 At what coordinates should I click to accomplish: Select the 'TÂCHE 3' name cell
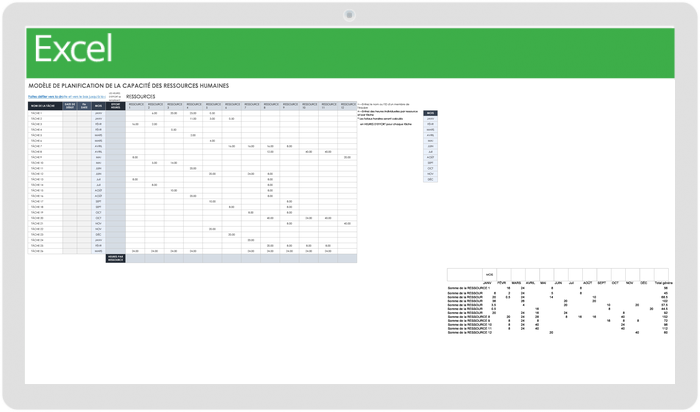pos(45,124)
